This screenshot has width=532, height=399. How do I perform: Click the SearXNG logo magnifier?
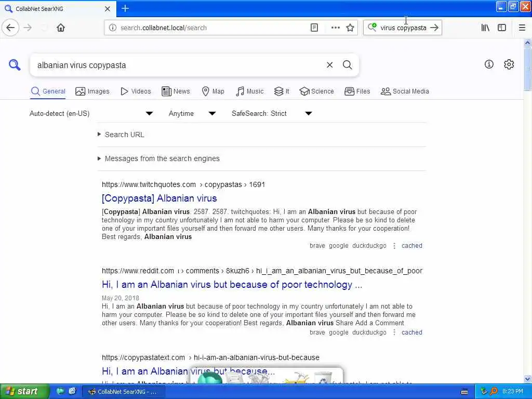tap(15, 64)
